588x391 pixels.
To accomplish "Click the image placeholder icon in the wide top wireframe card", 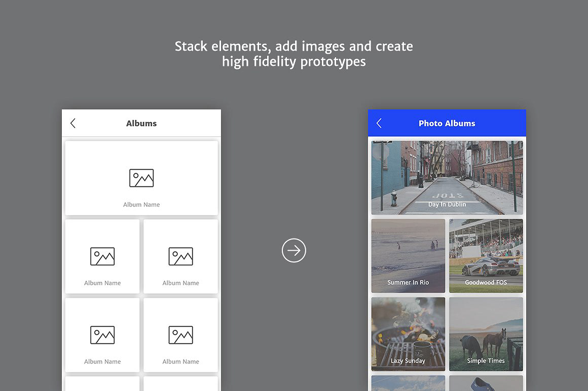I will click(x=141, y=178).
